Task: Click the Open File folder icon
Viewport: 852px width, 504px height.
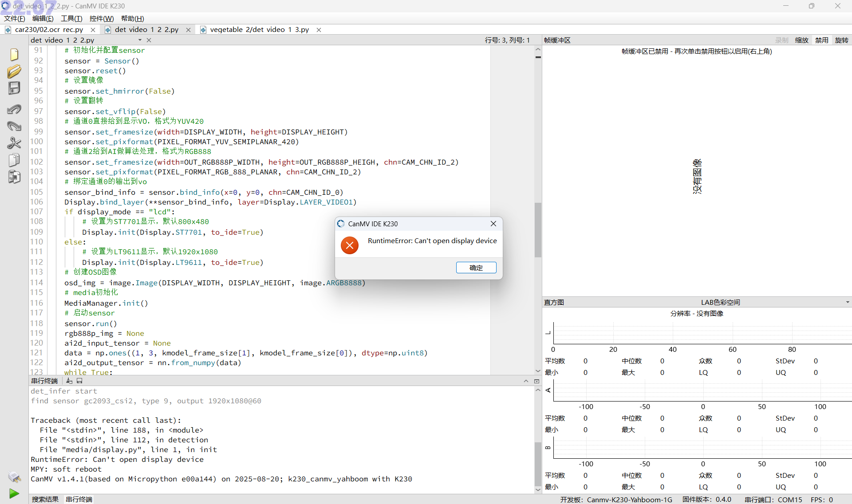Action: [14, 71]
